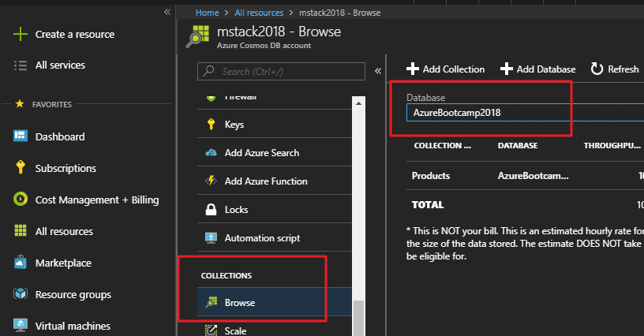Click the All resources grid icon
Screen dimensions: 644x336
21,230
